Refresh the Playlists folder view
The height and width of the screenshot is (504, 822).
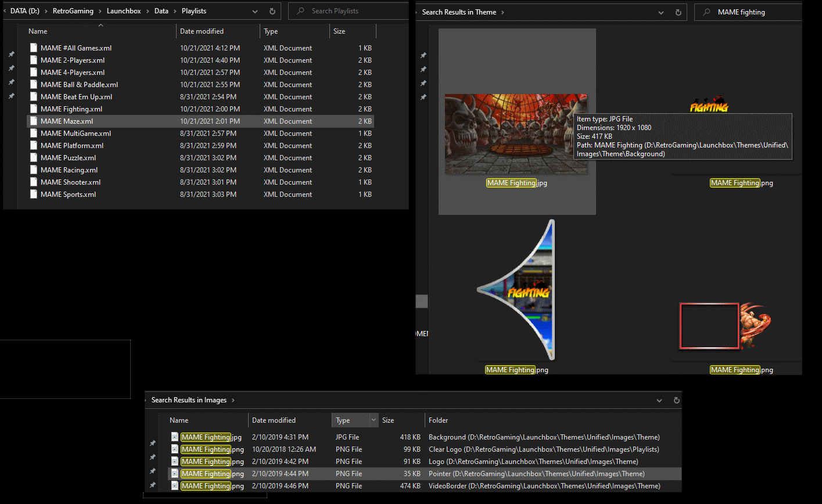[x=272, y=11]
